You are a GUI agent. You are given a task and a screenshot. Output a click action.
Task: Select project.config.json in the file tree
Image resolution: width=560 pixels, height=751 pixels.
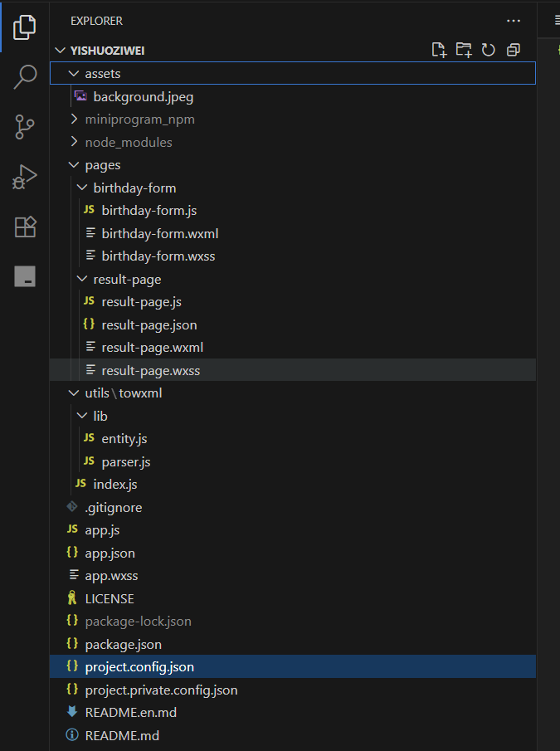pyautogui.click(x=139, y=666)
